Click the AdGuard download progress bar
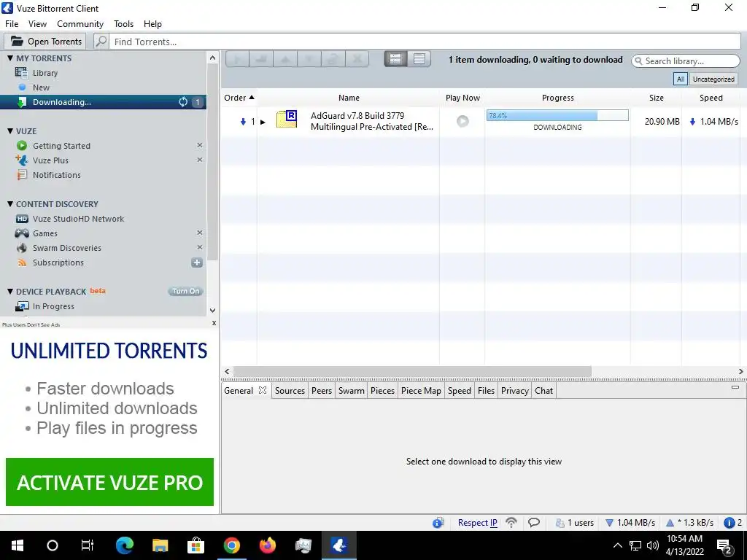The height and width of the screenshot is (560, 747). [557, 115]
